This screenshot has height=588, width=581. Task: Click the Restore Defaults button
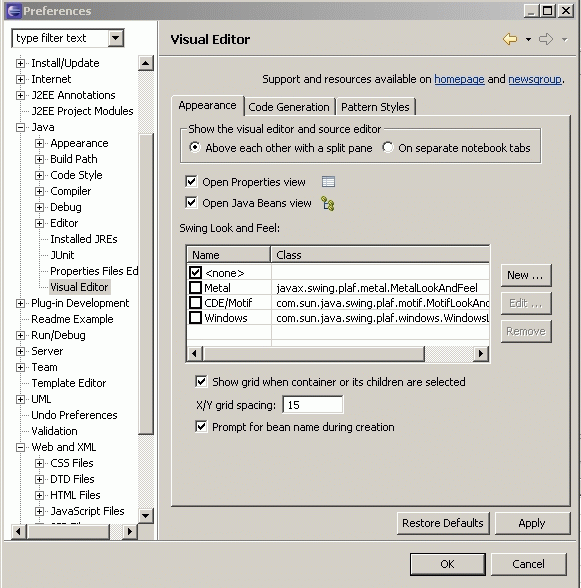click(x=443, y=523)
